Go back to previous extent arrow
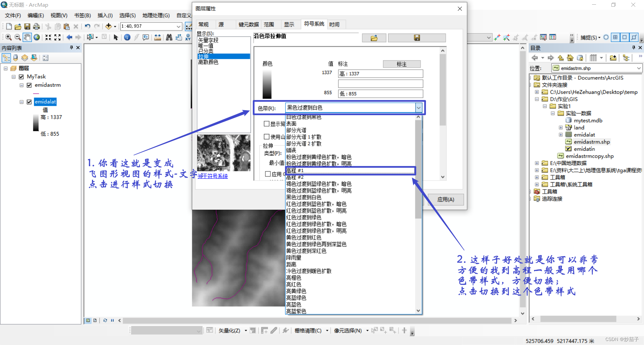644x345 pixels. [x=69, y=37]
